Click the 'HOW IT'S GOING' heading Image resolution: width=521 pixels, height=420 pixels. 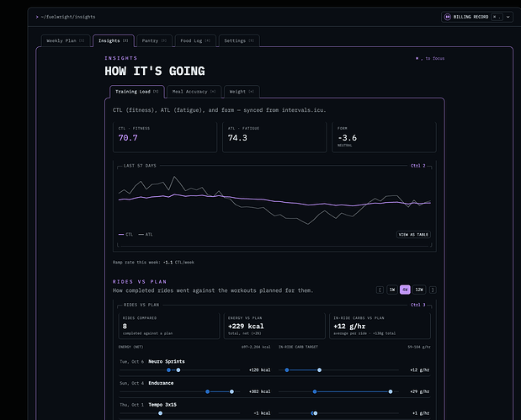(x=155, y=71)
